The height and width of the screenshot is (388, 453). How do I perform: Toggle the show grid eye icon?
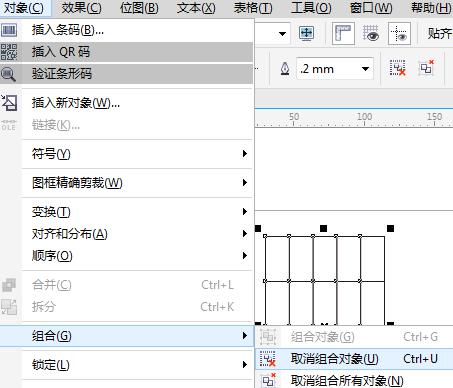click(x=371, y=33)
